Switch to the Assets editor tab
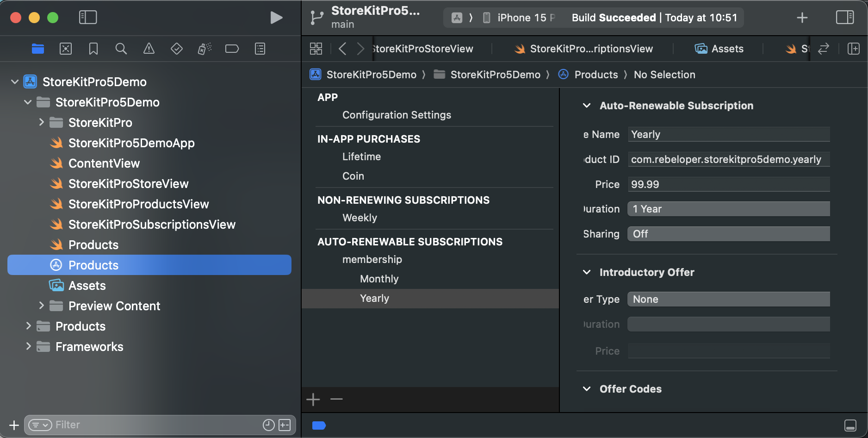Screen dimensions: 868x438 pyautogui.click(x=719, y=49)
